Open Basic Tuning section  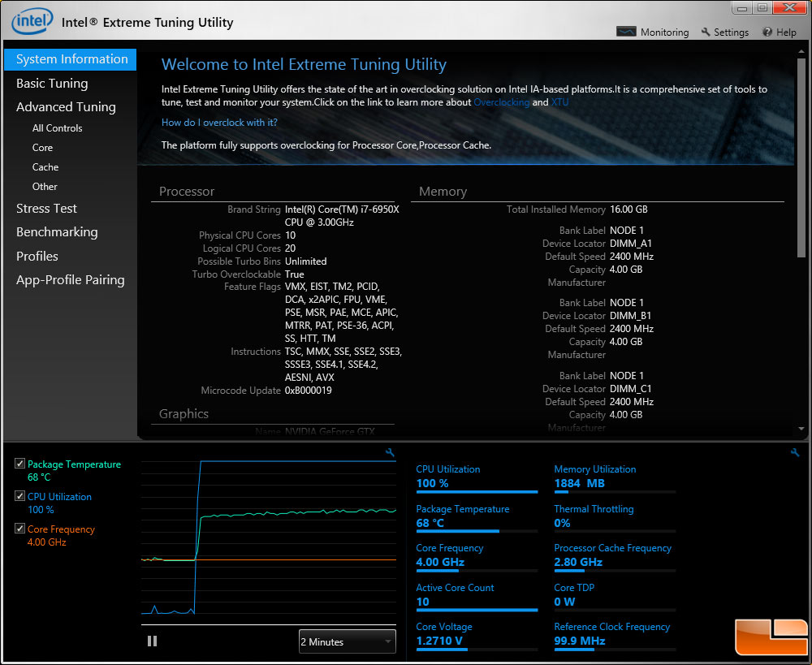(52, 84)
